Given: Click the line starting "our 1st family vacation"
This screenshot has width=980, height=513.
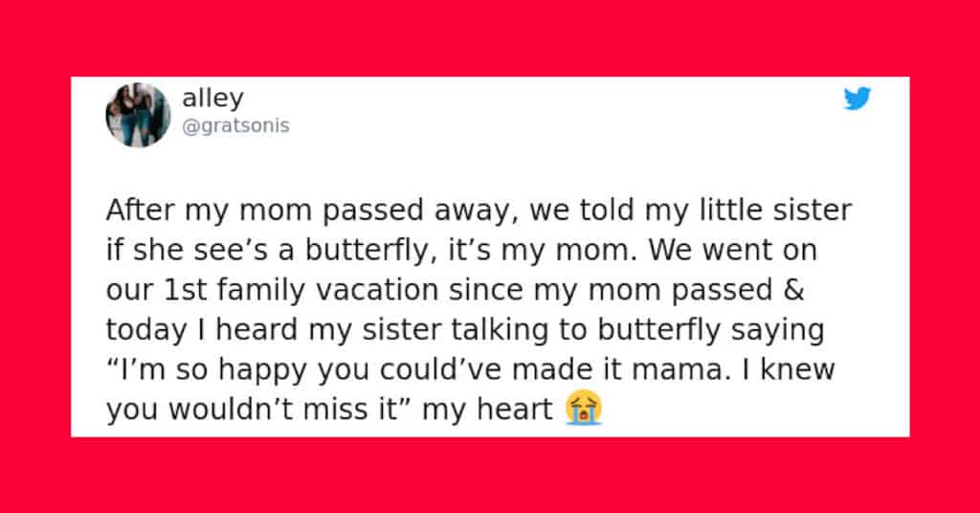Looking at the screenshot, I should 455,291.
